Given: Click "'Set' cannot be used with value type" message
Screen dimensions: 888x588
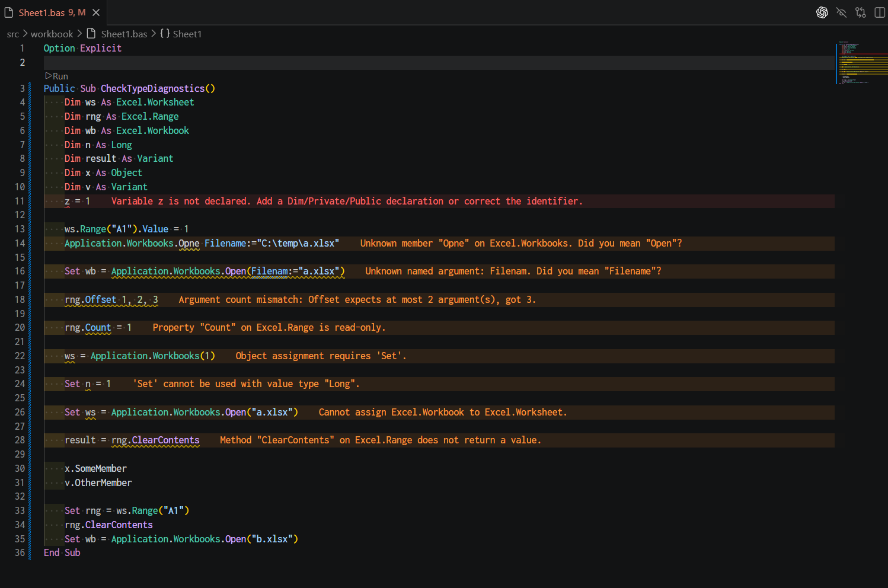Looking at the screenshot, I should pyautogui.click(x=246, y=384).
